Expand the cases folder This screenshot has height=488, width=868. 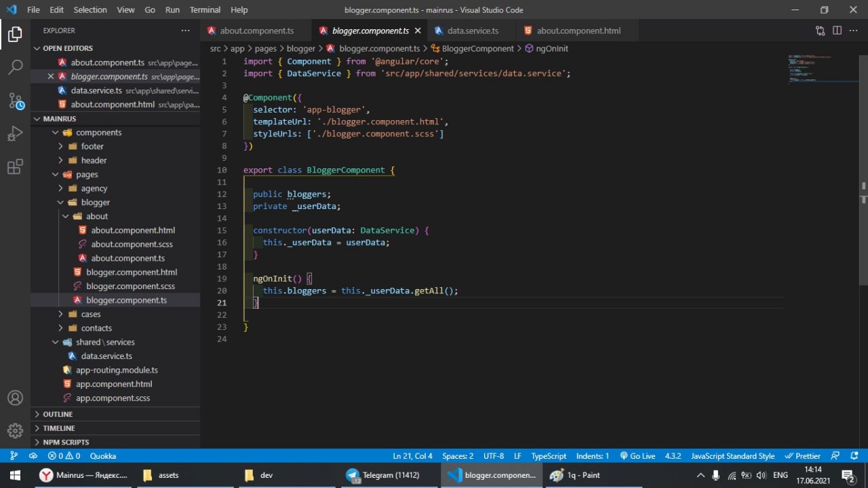91,314
